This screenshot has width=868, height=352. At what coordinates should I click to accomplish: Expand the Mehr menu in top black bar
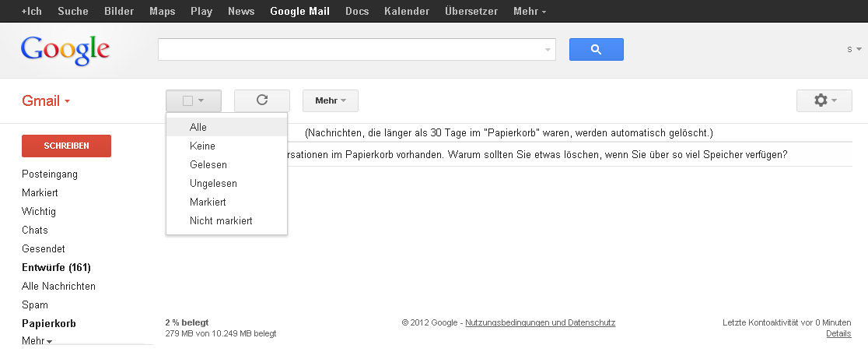(530, 11)
